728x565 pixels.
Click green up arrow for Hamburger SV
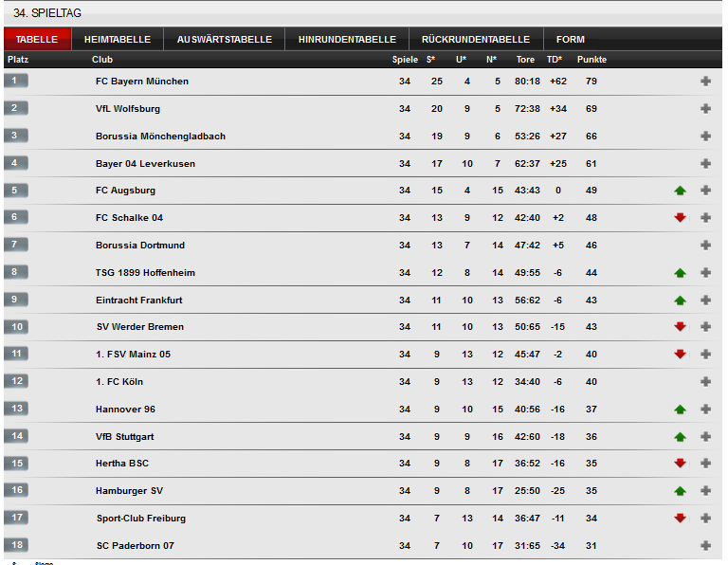click(x=680, y=491)
